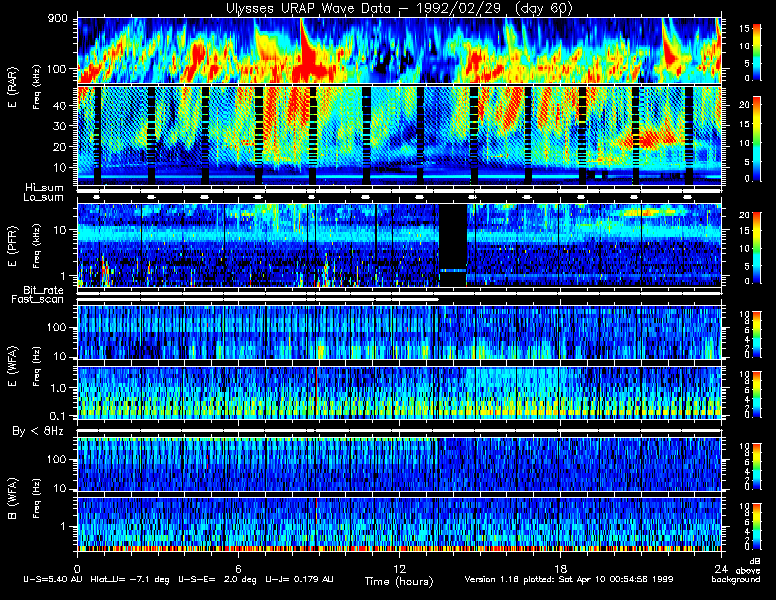Viewport: 776px width, 600px height.
Task: Click the '0' hour label on time axis
Action: 77,568
